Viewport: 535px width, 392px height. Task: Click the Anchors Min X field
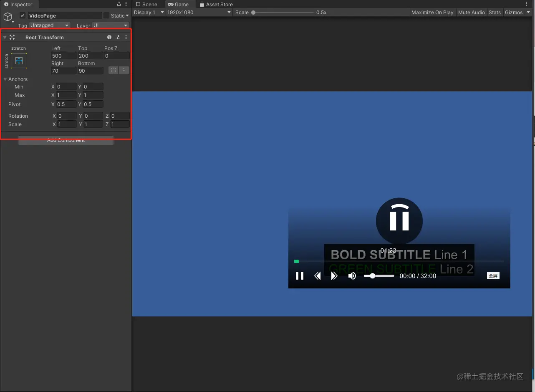pos(66,87)
